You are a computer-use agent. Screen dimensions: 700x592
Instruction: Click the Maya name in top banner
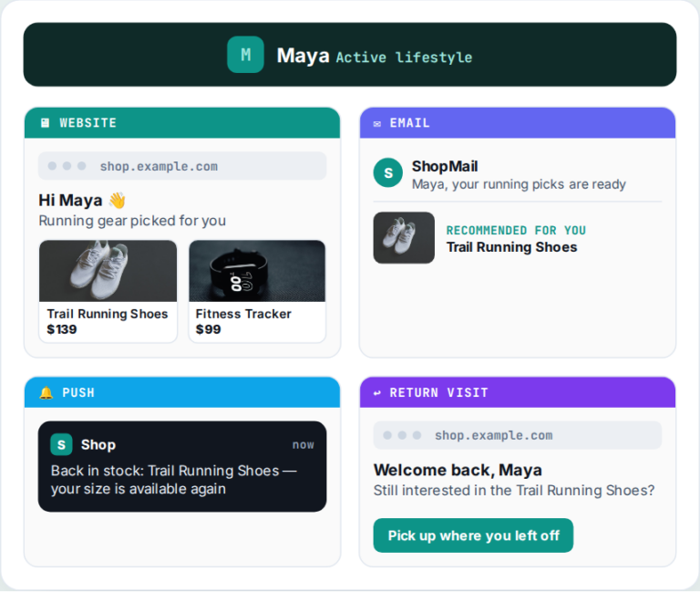coord(304,56)
